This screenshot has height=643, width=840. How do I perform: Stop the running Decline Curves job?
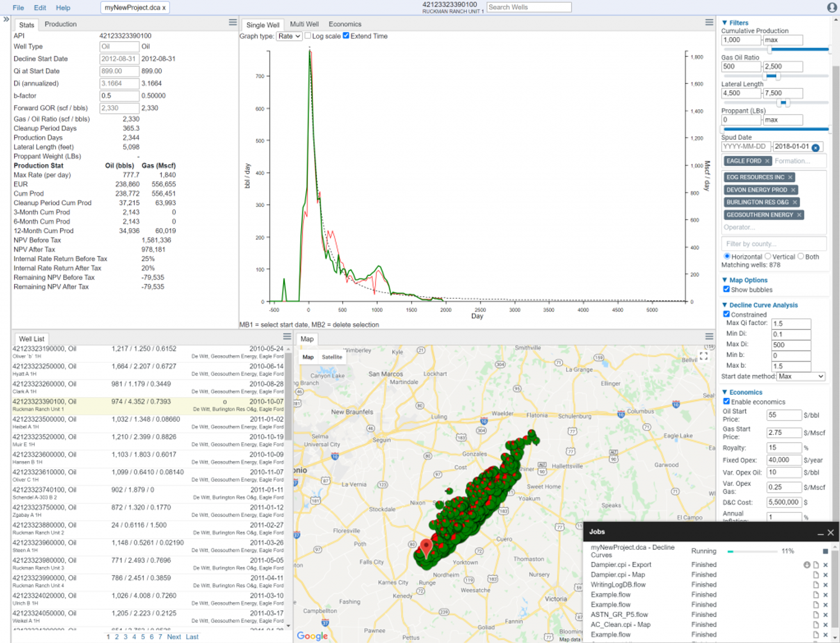(x=825, y=551)
